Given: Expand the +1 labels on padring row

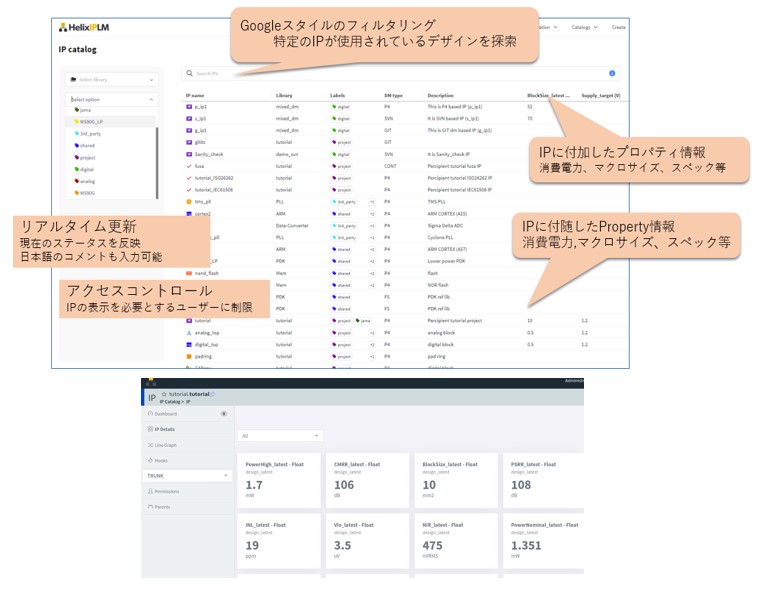Looking at the screenshot, I should pyautogui.click(x=372, y=357).
